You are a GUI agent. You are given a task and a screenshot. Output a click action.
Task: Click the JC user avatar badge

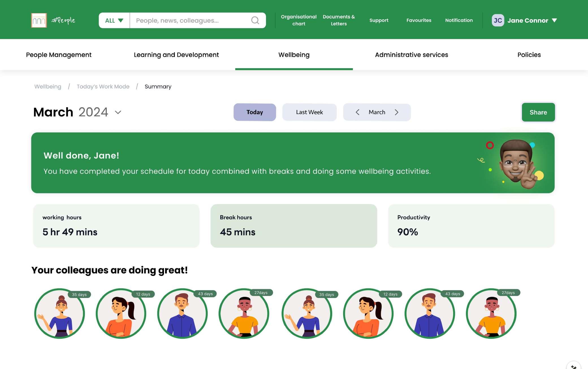click(x=498, y=20)
